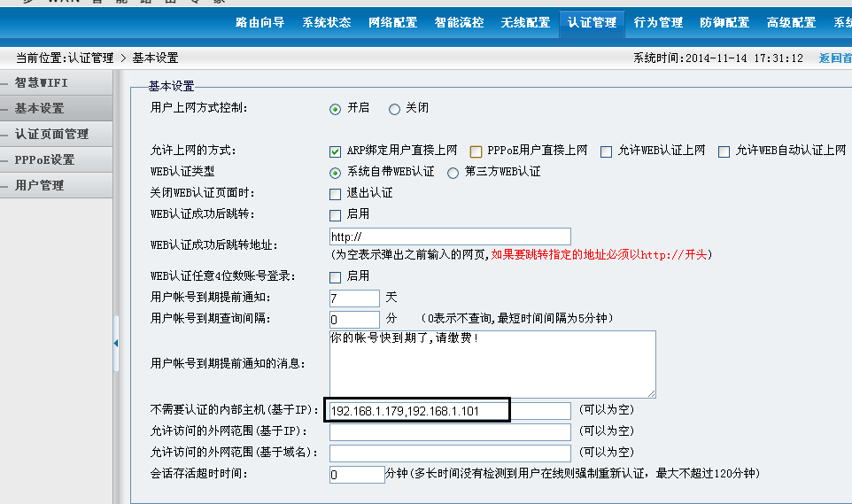
Task: Open the 路由向导 tab
Action: (260, 22)
